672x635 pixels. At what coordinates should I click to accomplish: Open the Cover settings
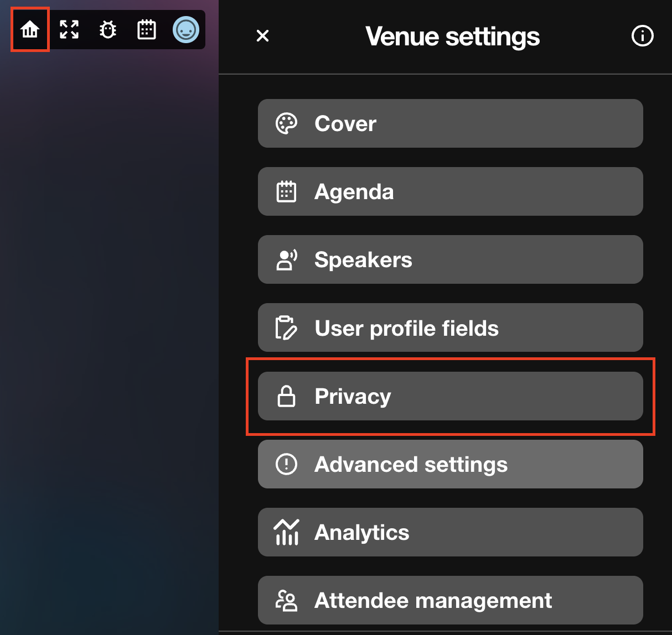click(450, 123)
